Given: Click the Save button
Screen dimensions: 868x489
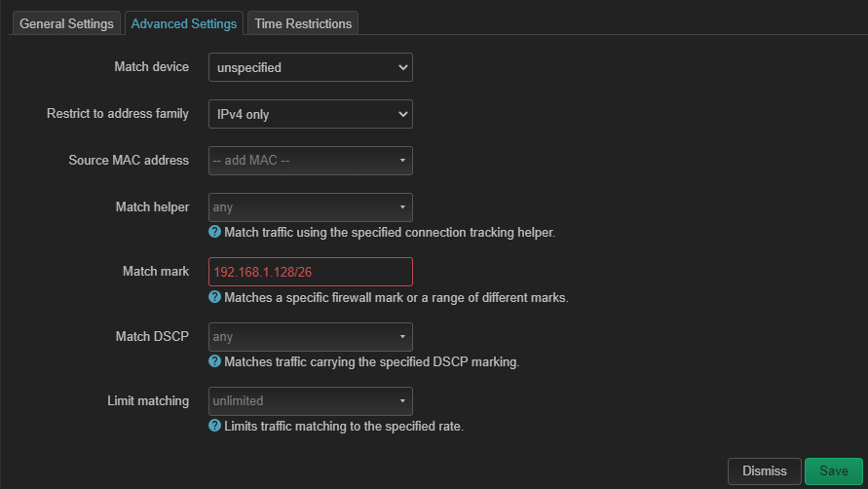Looking at the screenshot, I should 834,470.
